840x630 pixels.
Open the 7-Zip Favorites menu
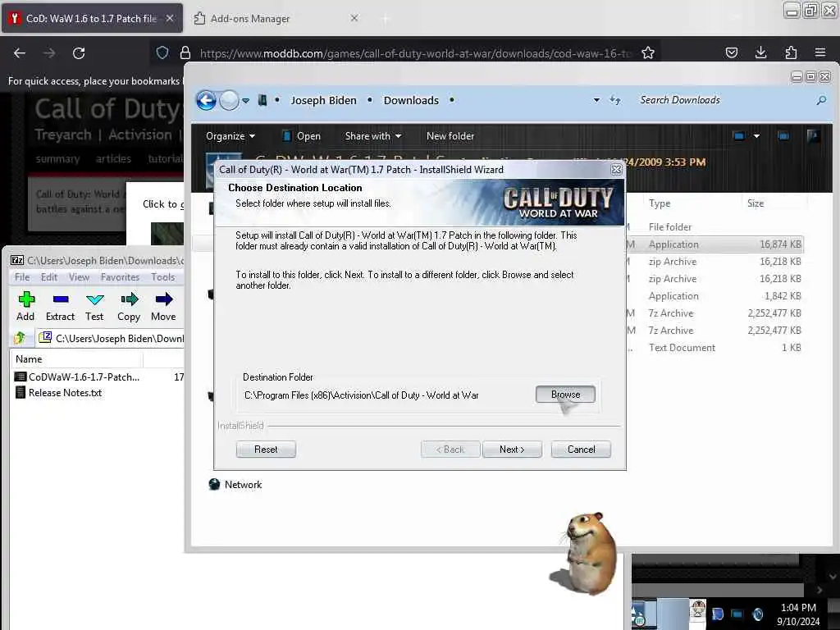pyautogui.click(x=120, y=277)
